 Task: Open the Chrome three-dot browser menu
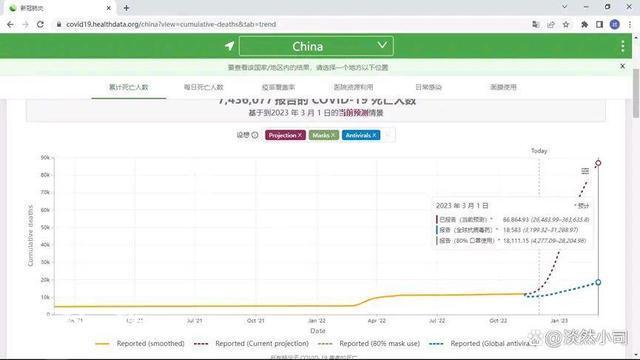[630, 24]
